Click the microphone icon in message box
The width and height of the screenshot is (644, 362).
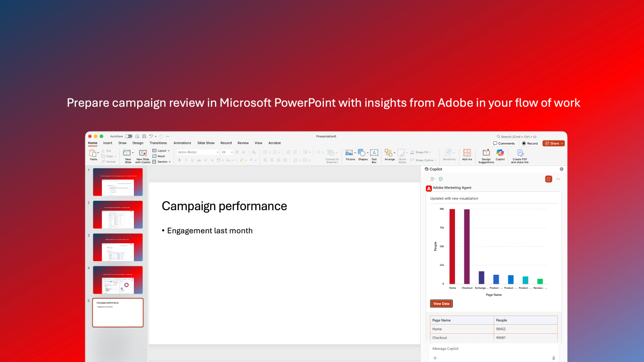point(553,358)
